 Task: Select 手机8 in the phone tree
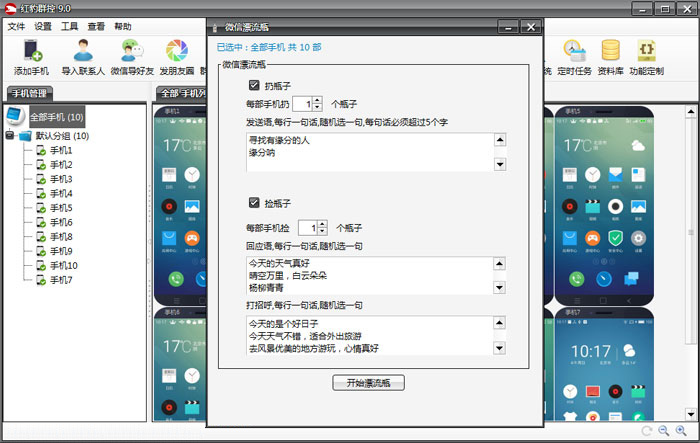(x=60, y=237)
